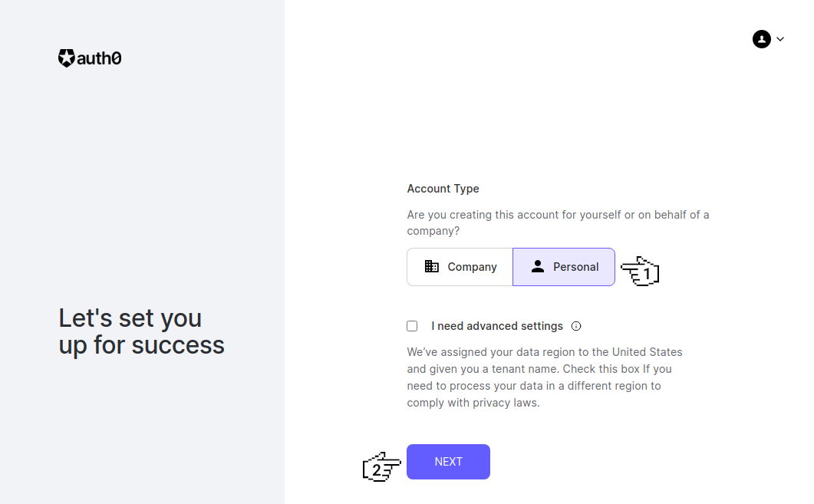The image size is (814, 504).
Task: Select the Company account type
Action: [x=460, y=267]
